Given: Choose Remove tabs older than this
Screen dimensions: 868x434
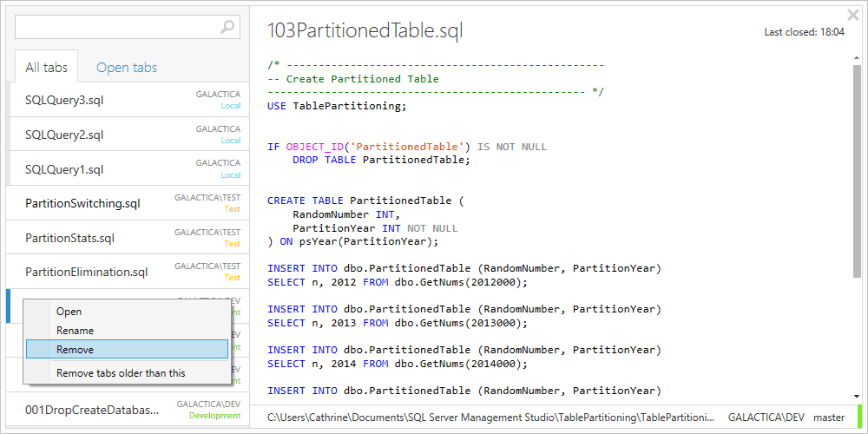Looking at the screenshot, I should point(121,373).
